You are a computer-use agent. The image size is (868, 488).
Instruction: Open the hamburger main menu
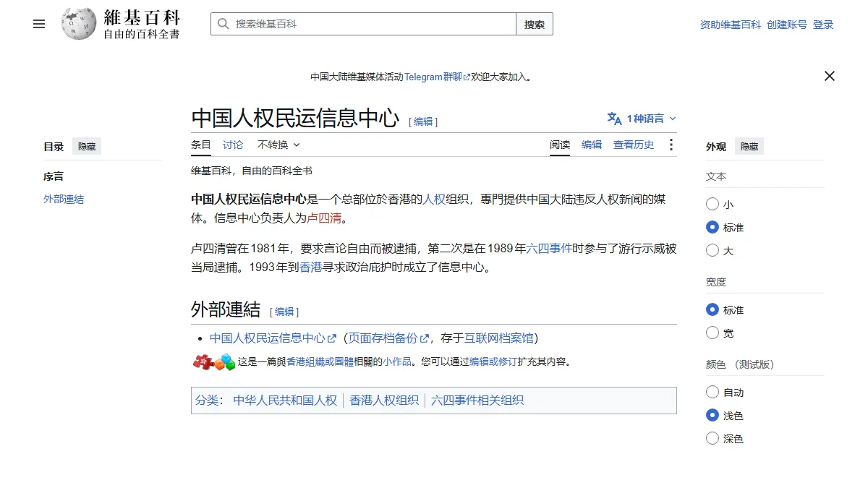pos(39,24)
